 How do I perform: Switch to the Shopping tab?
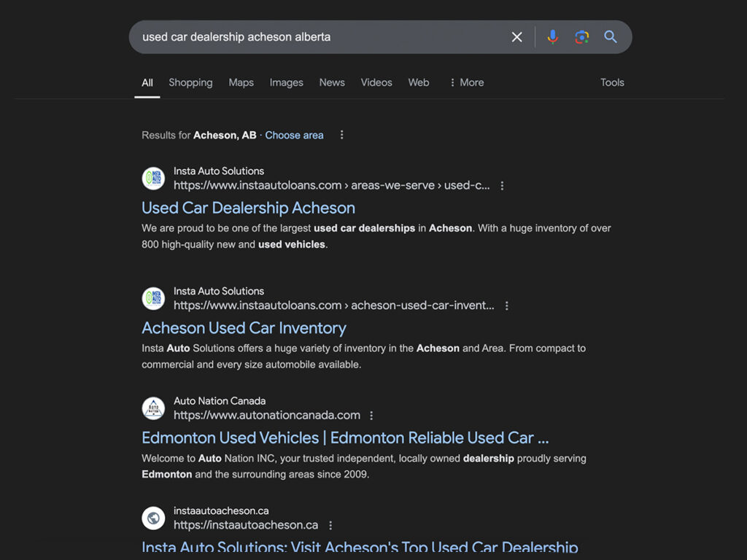[x=190, y=82]
